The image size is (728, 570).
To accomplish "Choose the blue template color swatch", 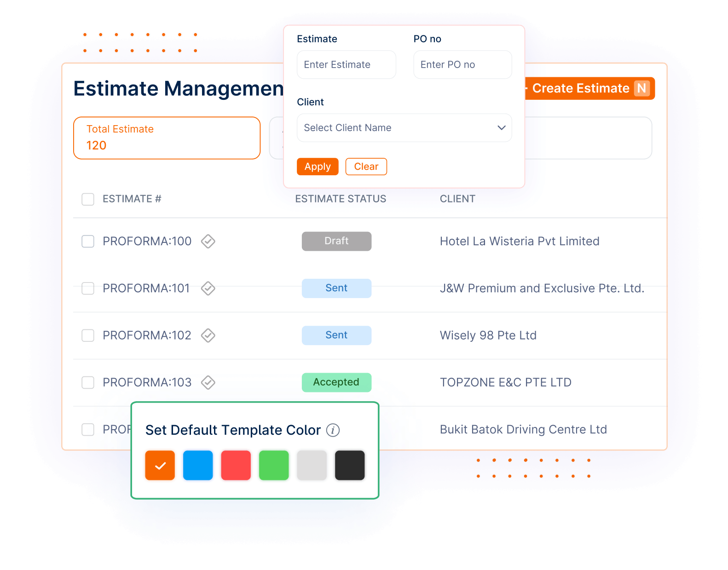I will [198, 465].
